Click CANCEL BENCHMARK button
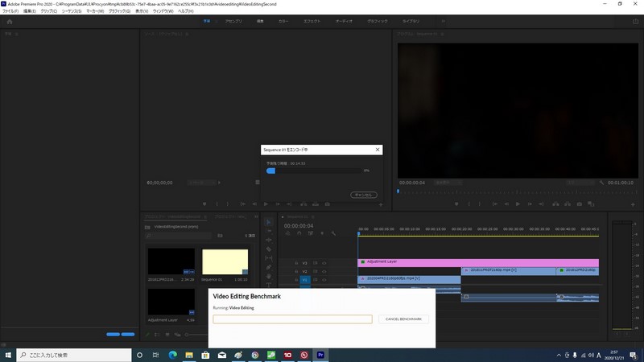 pos(403,319)
